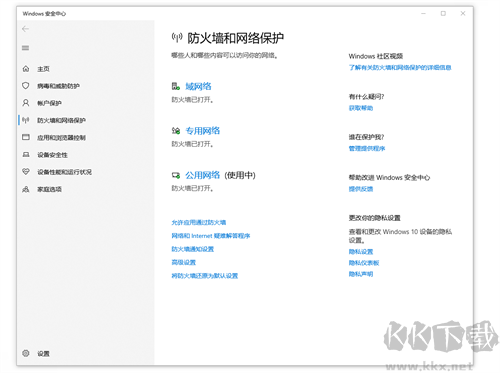This screenshot has height=373, width=500.
Task: Open 高级设置 link
Action: point(183,262)
